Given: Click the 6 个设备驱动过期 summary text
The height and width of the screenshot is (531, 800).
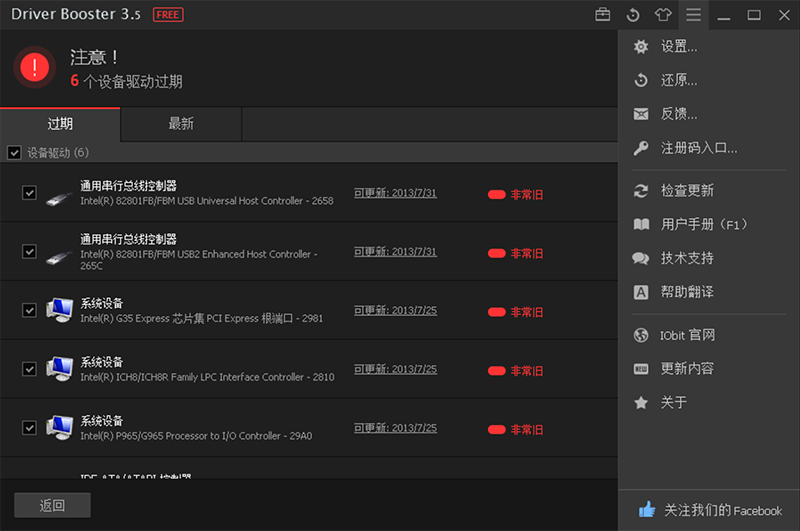Looking at the screenshot, I should click(127, 81).
